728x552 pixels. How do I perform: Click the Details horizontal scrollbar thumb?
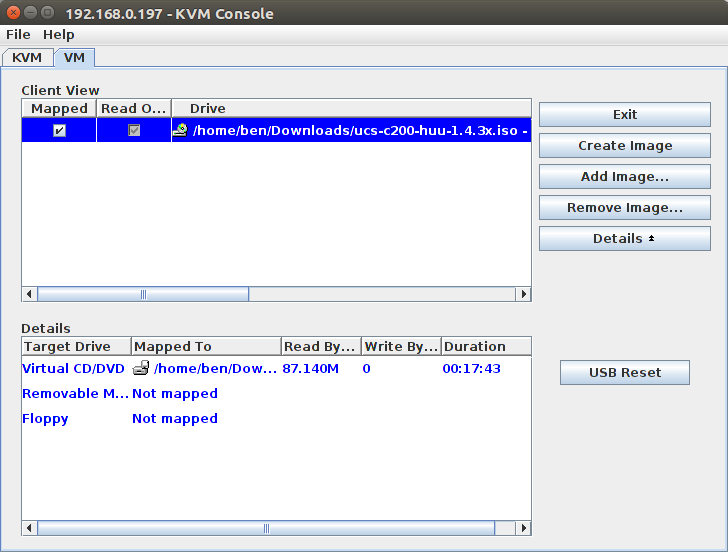(x=266, y=528)
